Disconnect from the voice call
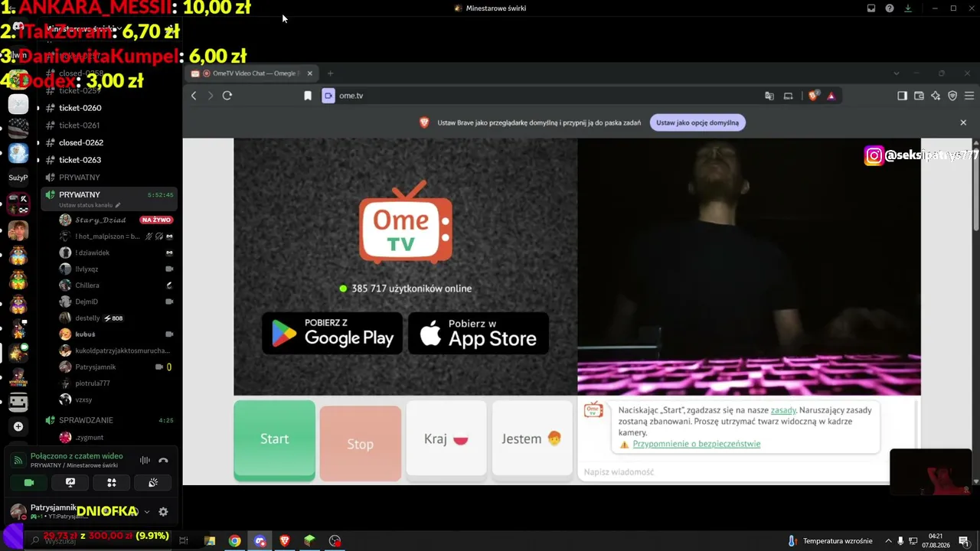This screenshot has height=551, width=980. [x=163, y=460]
